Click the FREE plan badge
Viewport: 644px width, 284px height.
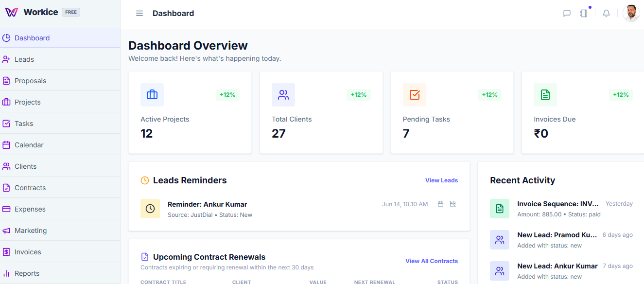coord(71,12)
